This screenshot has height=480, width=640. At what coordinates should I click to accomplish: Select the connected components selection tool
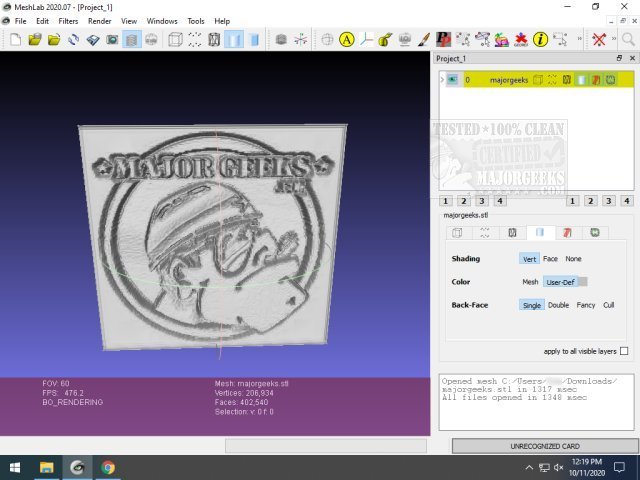click(482, 40)
